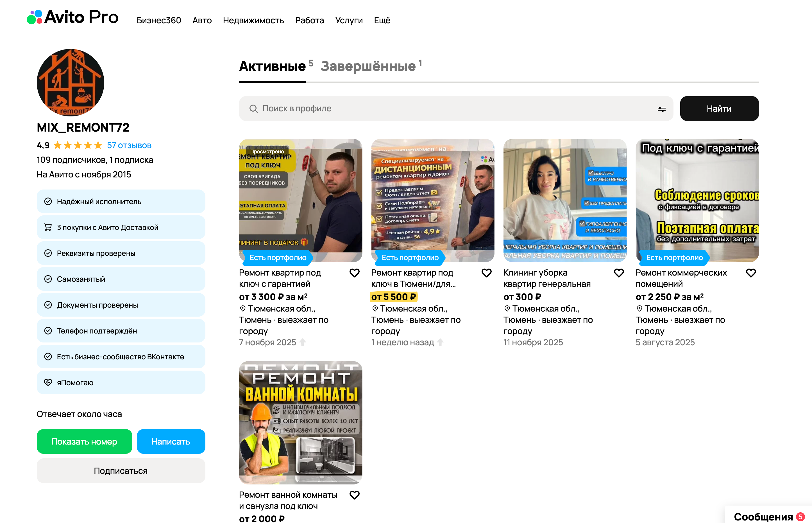This screenshot has width=812, height=523.
Task: Favorite the Клининг уборка квартир listing
Action: click(619, 273)
